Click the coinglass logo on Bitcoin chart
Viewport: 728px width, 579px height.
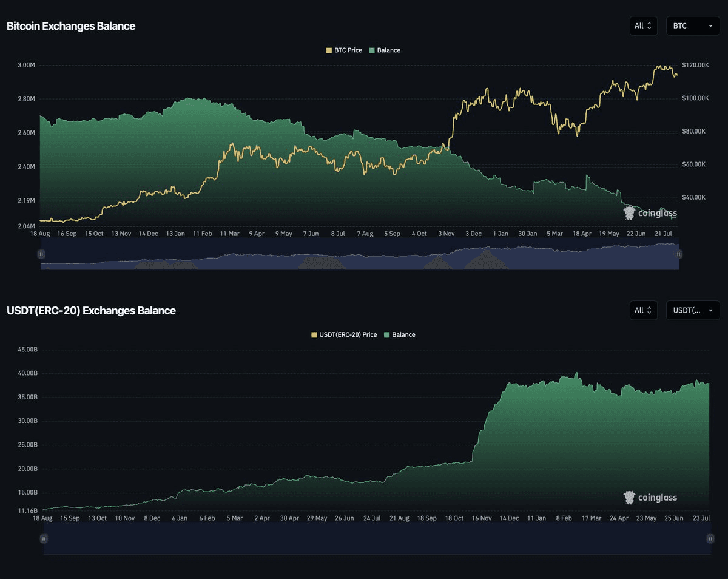650,213
